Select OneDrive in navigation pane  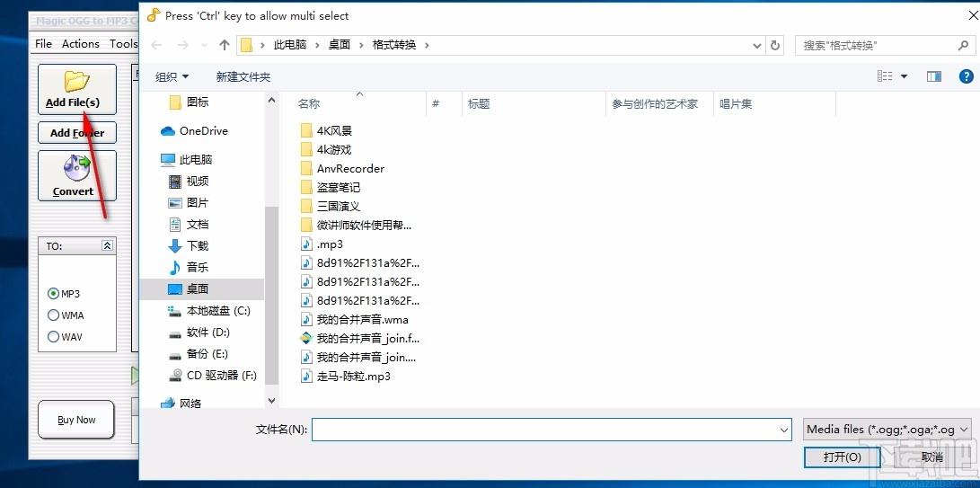coord(194,130)
